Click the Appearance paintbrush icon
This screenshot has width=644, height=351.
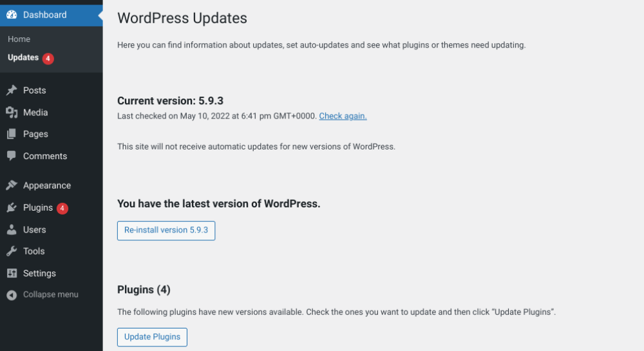[12, 185]
